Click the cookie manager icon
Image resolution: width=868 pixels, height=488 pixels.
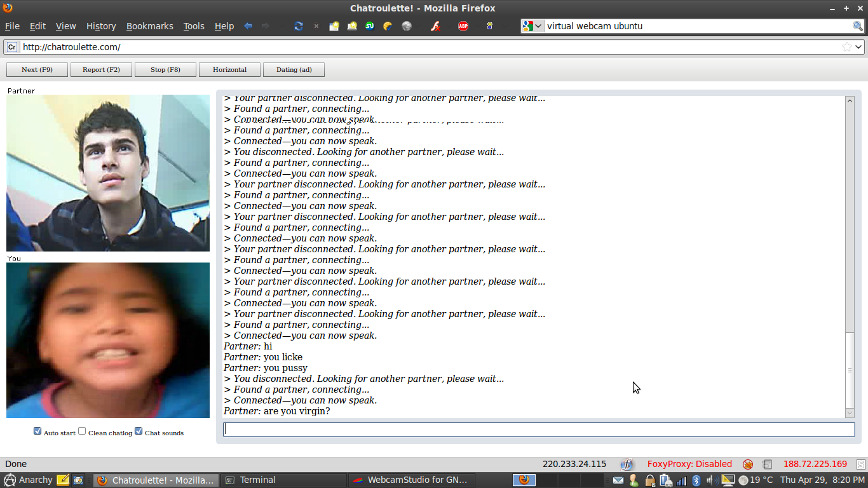[x=388, y=26]
